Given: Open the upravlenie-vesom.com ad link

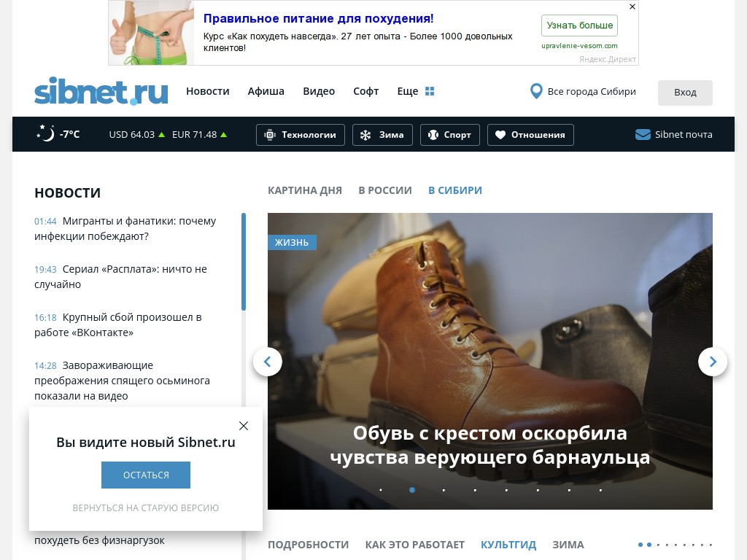Looking at the screenshot, I should (579, 46).
